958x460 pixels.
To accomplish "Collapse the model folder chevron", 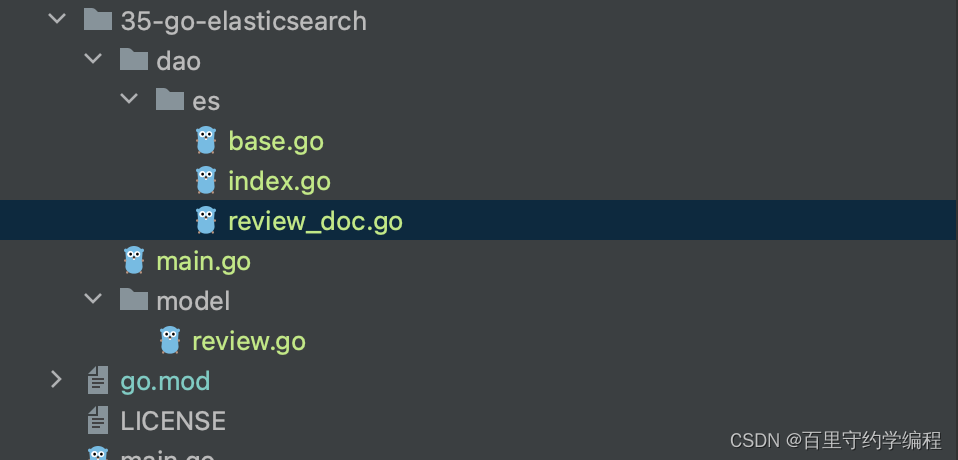I will coord(93,299).
